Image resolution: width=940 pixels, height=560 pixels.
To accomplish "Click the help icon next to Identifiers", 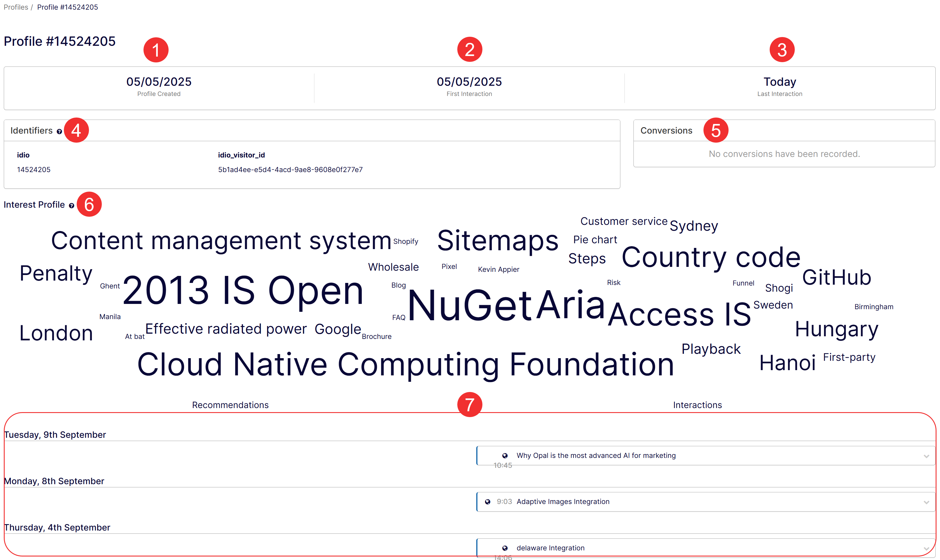I will (x=59, y=132).
